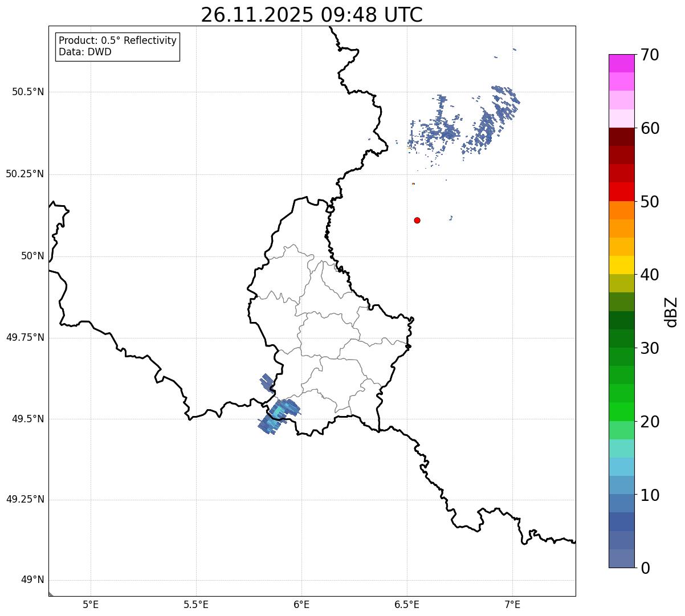The image size is (685, 616).
Task: Click the 5.5°E longitude label
Action: pos(196,605)
